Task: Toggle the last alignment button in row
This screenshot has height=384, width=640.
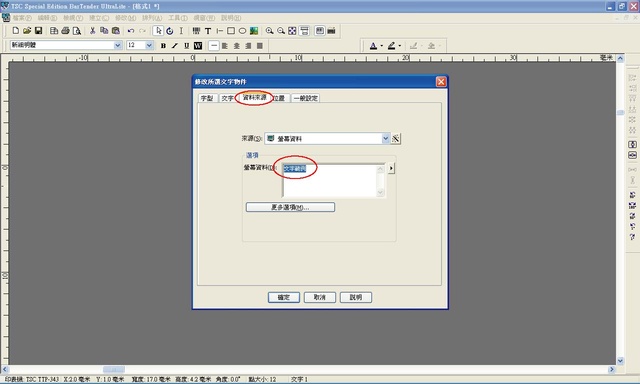Action: [260, 46]
